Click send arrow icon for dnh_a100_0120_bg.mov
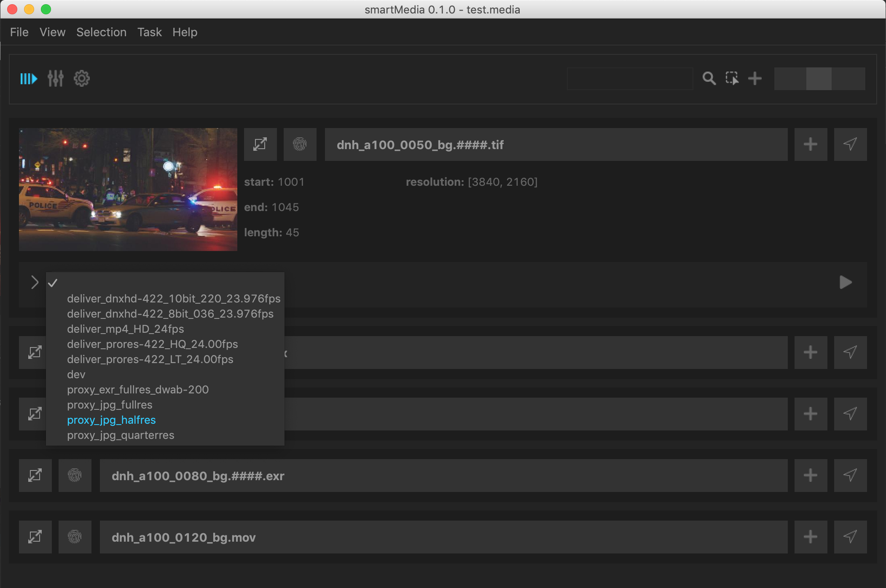 (x=850, y=537)
